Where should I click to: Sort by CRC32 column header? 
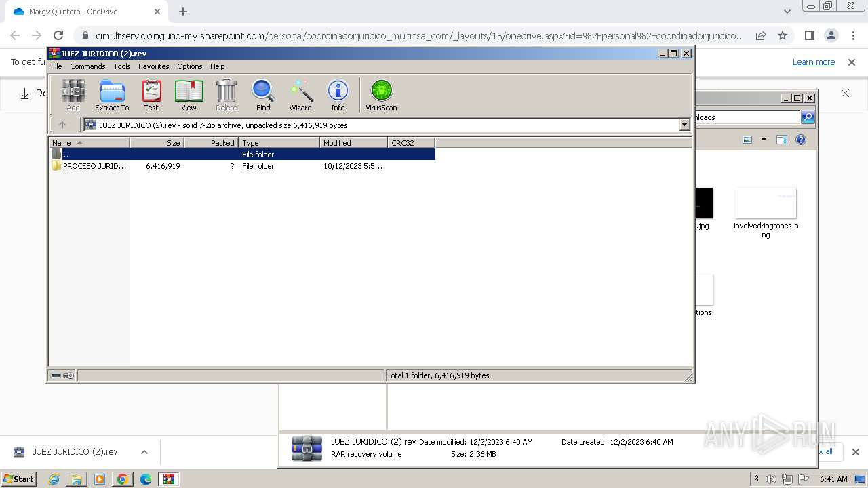(x=411, y=142)
